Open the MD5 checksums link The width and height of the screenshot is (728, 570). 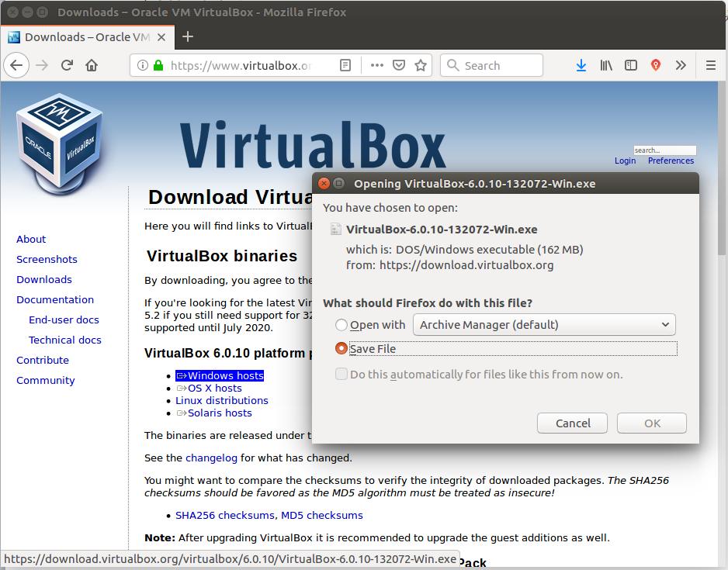tap(322, 516)
